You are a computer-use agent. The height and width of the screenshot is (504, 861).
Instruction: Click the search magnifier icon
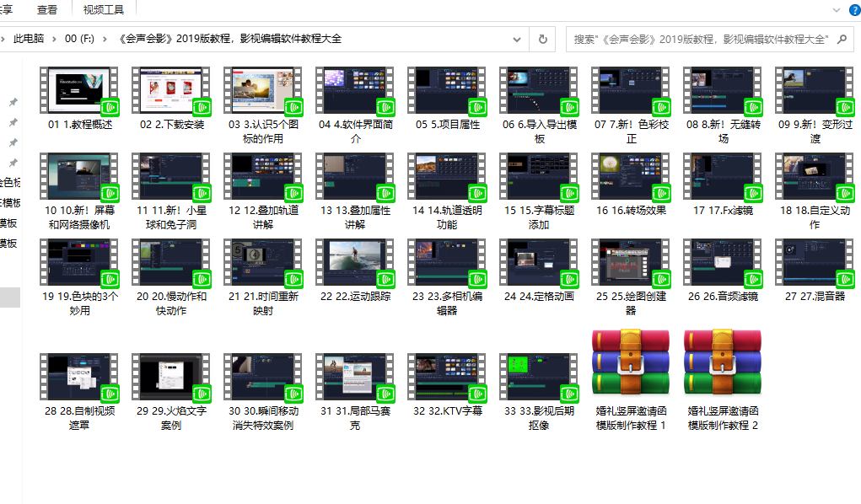point(842,39)
